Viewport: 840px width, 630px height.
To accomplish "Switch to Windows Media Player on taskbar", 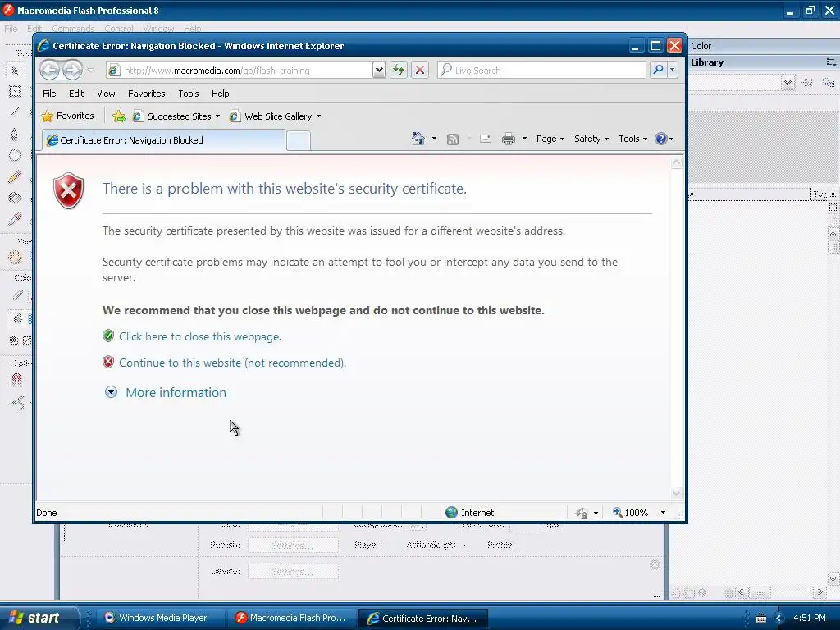I will click(x=158, y=618).
